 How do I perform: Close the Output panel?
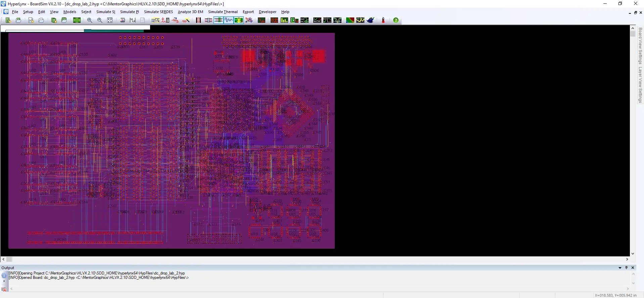click(633, 267)
